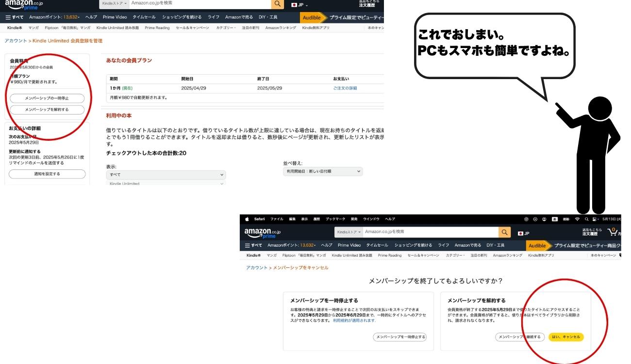Click the メンバーシップの一時停止 button in the sidebar
This screenshot has height=364, width=631.
47,98
